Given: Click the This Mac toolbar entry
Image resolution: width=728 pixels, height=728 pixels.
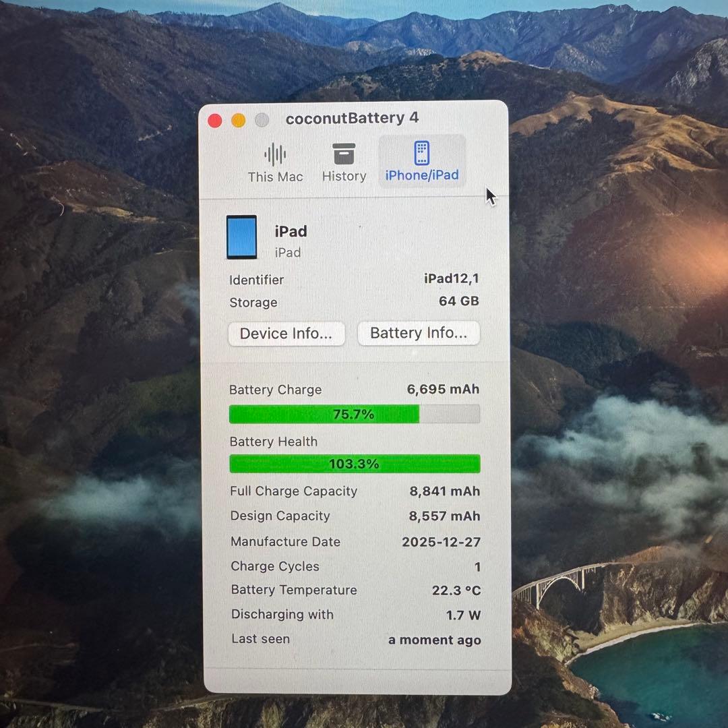Looking at the screenshot, I should point(274,163).
